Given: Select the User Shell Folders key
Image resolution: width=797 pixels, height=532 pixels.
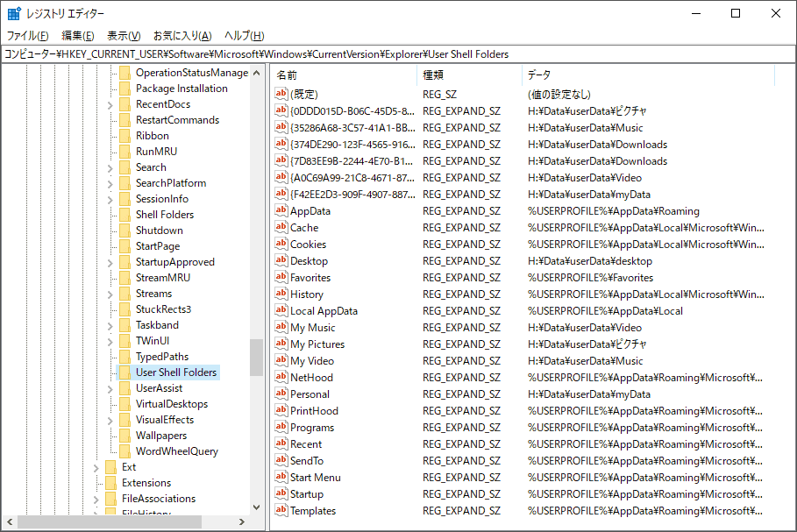Looking at the screenshot, I should (176, 372).
